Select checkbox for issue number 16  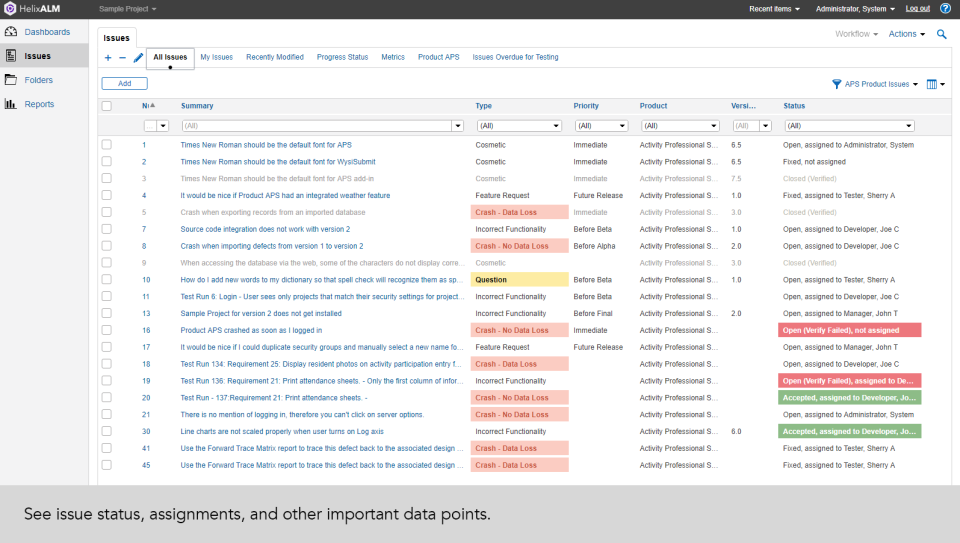coord(107,330)
